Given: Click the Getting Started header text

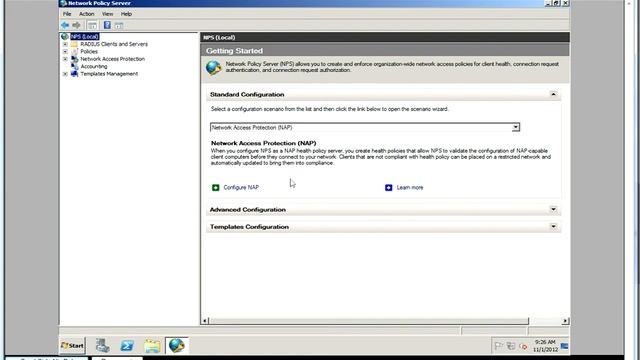Looking at the screenshot, I should tap(234, 51).
